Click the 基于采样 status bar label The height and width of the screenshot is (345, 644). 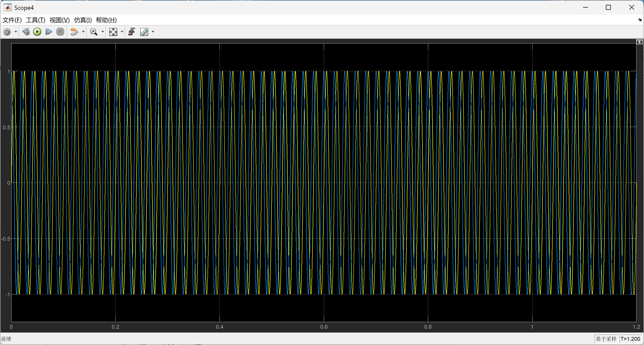(x=606, y=339)
